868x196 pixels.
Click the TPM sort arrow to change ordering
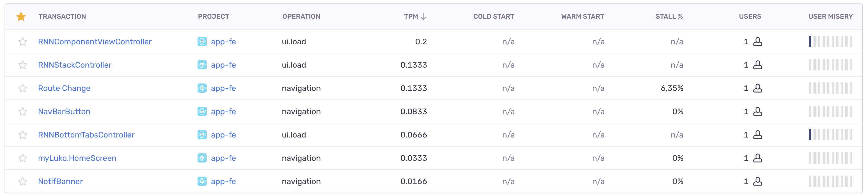click(x=423, y=16)
